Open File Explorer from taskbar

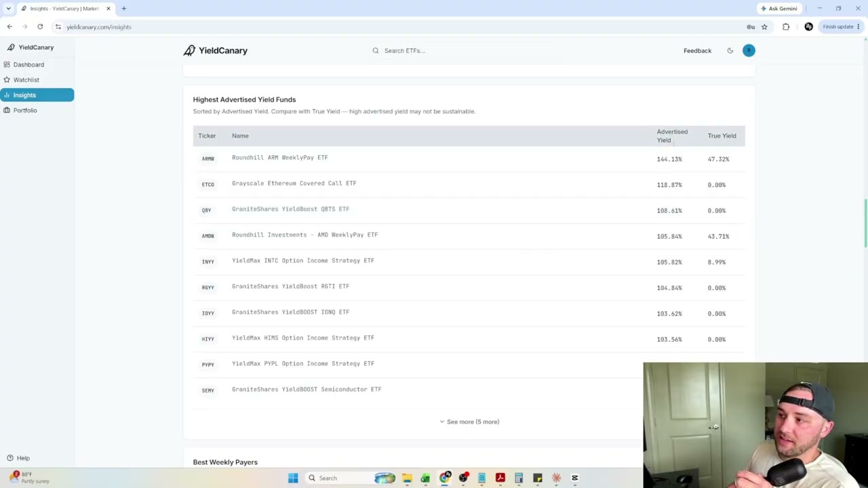[407, 479]
